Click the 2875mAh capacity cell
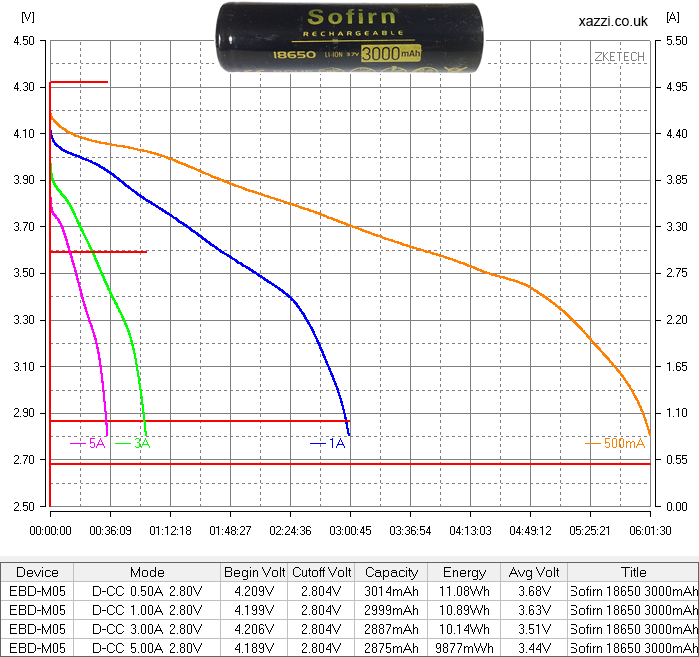This screenshot has width=699, height=657. (391, 648)
